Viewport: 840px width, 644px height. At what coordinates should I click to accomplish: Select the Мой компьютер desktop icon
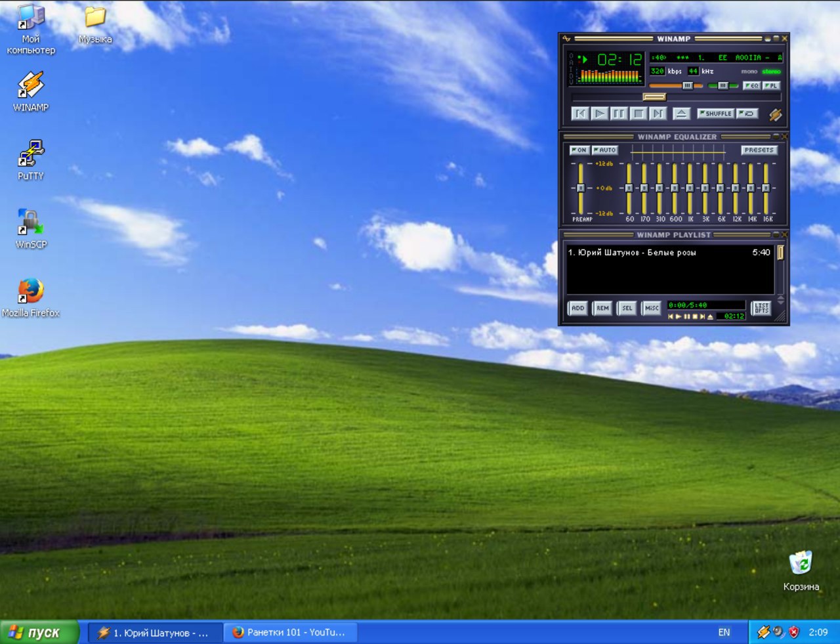(x=30, y=30)
